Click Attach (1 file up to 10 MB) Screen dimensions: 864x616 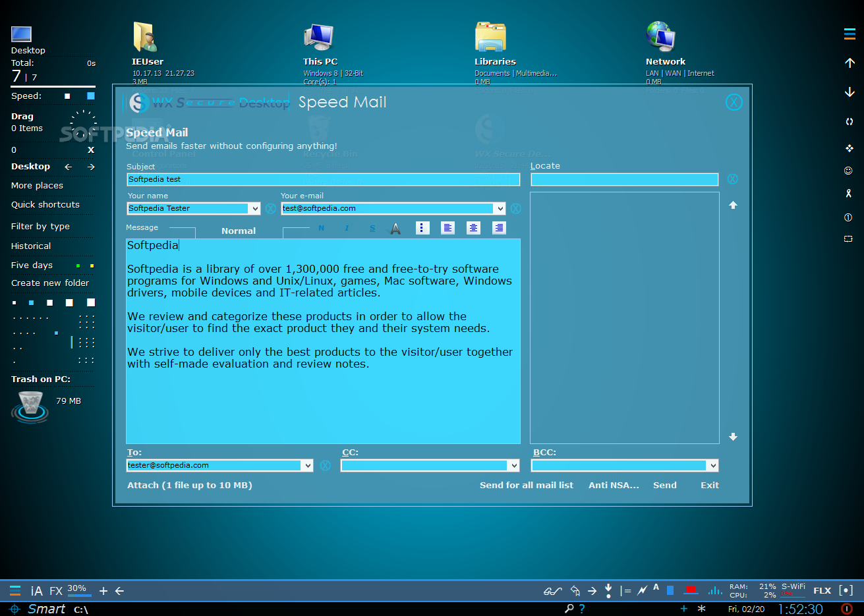(190, 486)
